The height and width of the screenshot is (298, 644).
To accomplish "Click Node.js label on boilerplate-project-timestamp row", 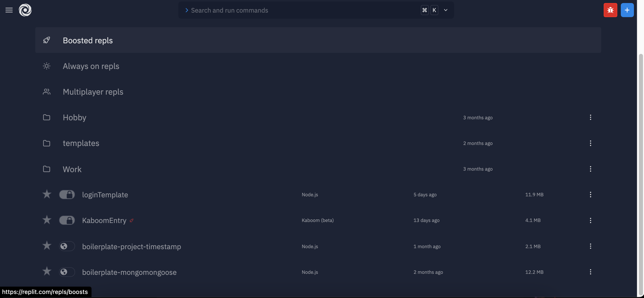I will (310, 246).
